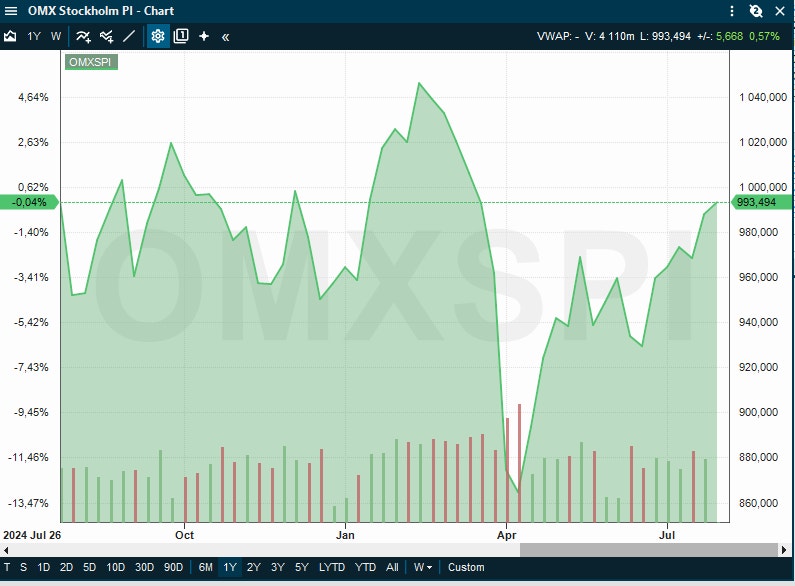Open chart settings via the gear icon

click(158, 36)
